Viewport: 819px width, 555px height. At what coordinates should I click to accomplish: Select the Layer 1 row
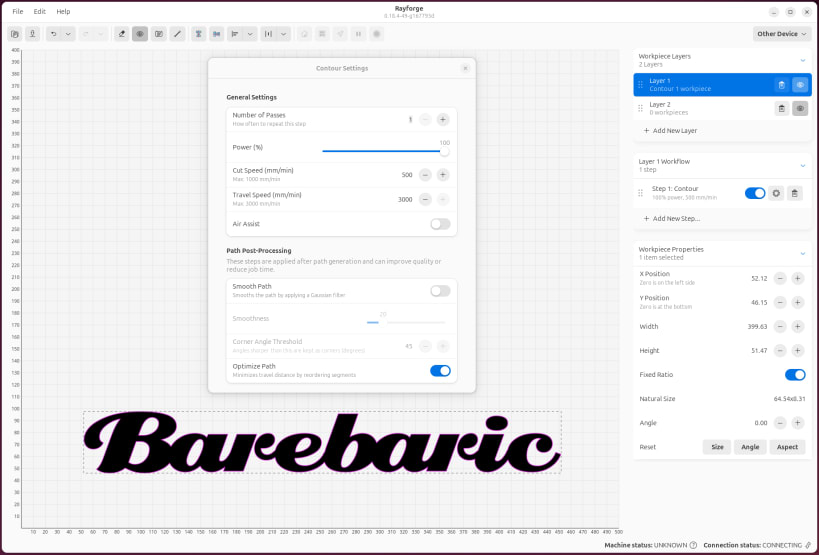pyautogui.click(x=722, y=85)
